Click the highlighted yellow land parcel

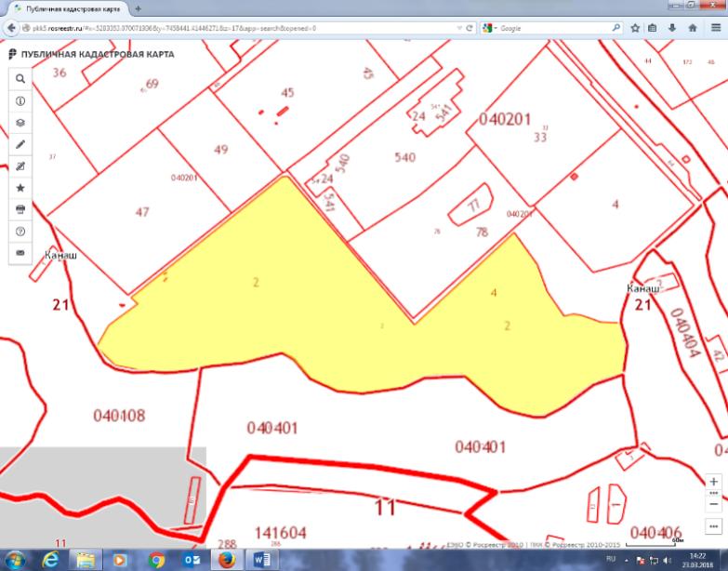tap(279, 307)
